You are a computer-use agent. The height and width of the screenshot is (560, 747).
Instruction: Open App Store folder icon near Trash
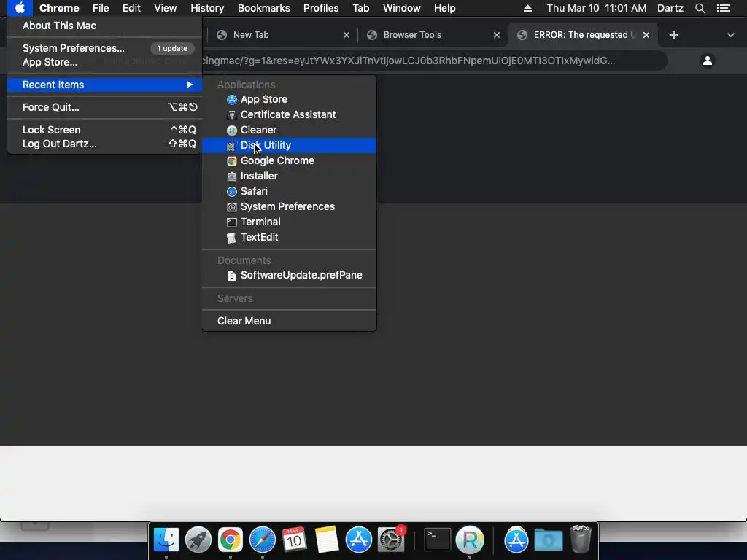(x=516, y=540)
